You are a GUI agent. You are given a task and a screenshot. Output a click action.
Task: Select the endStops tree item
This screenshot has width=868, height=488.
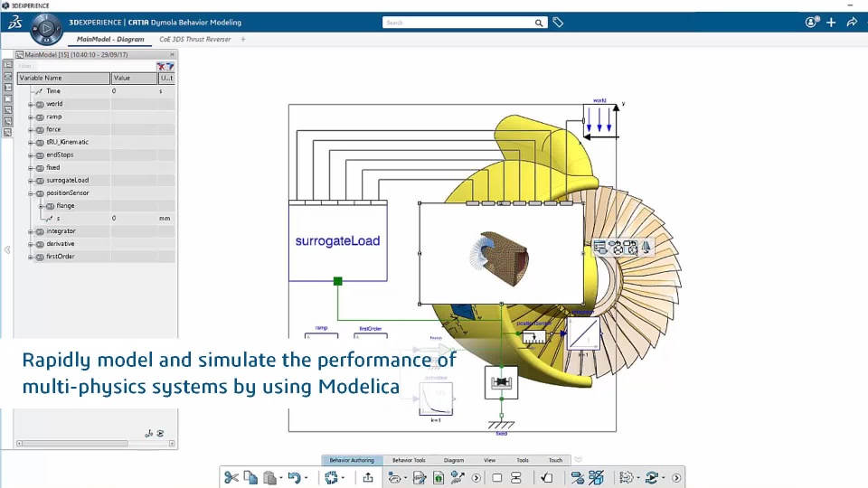click(60, 155)
